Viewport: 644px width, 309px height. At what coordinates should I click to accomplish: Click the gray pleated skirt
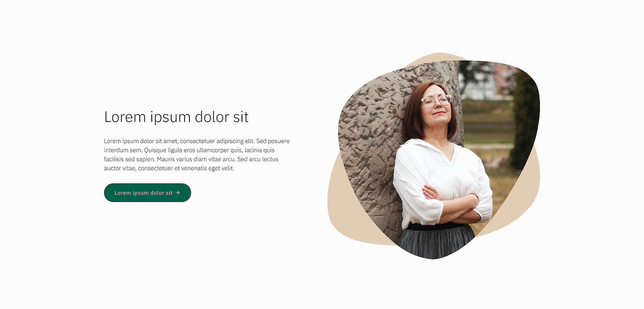pyautogui.click(x=436, y=242)
